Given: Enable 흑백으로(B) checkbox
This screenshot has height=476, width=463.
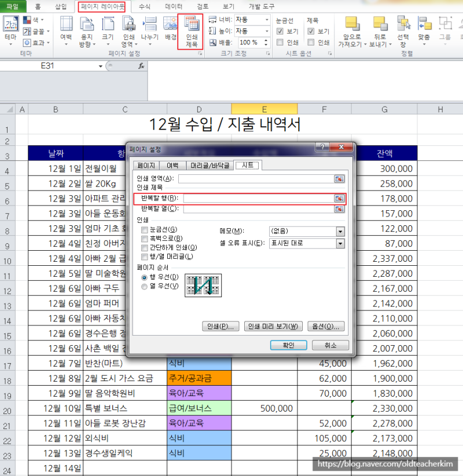Looking at the screenshot, I should [x=145, y=239].
